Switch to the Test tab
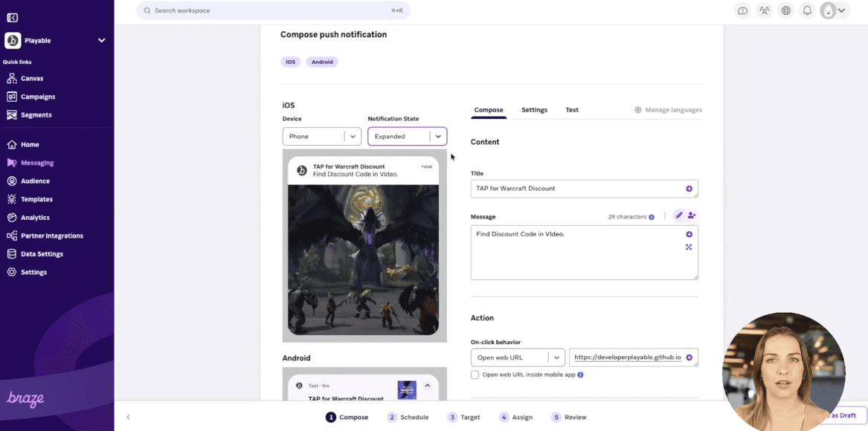The image size is (868, 431). coord(572,110)
